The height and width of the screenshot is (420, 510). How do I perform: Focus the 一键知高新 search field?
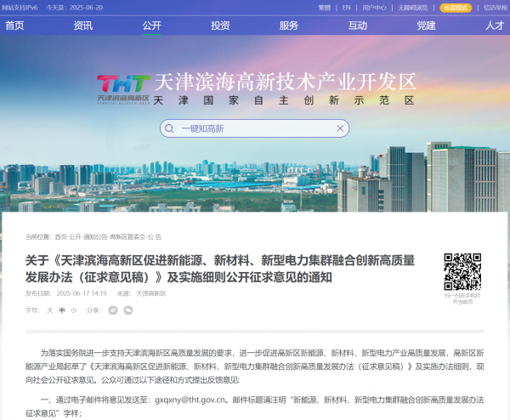click(254, 128)
